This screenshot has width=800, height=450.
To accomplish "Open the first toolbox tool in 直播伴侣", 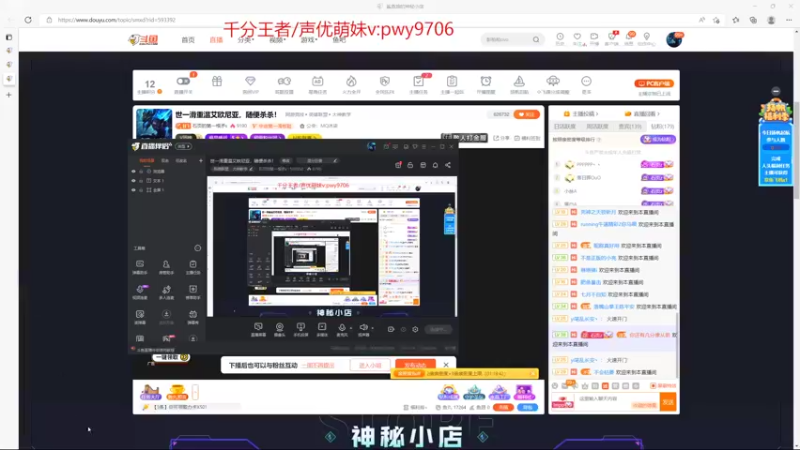I will pos(140,266).
